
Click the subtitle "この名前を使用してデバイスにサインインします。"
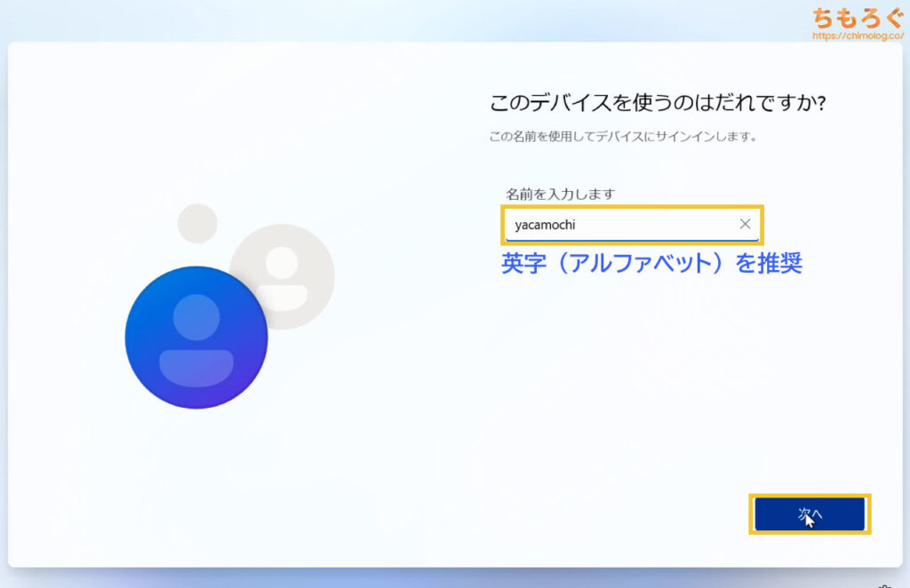[x=623, y=137]
